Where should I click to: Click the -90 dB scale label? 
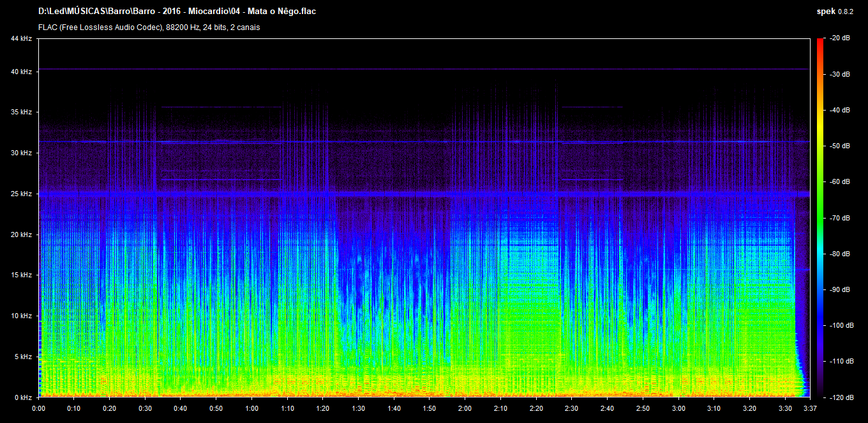839,289
